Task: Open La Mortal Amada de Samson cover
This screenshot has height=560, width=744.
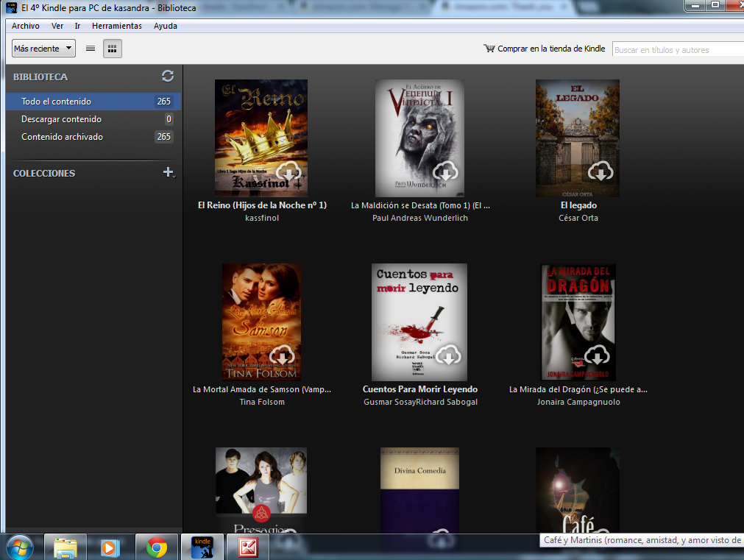Action: click(x=261, y=322)
